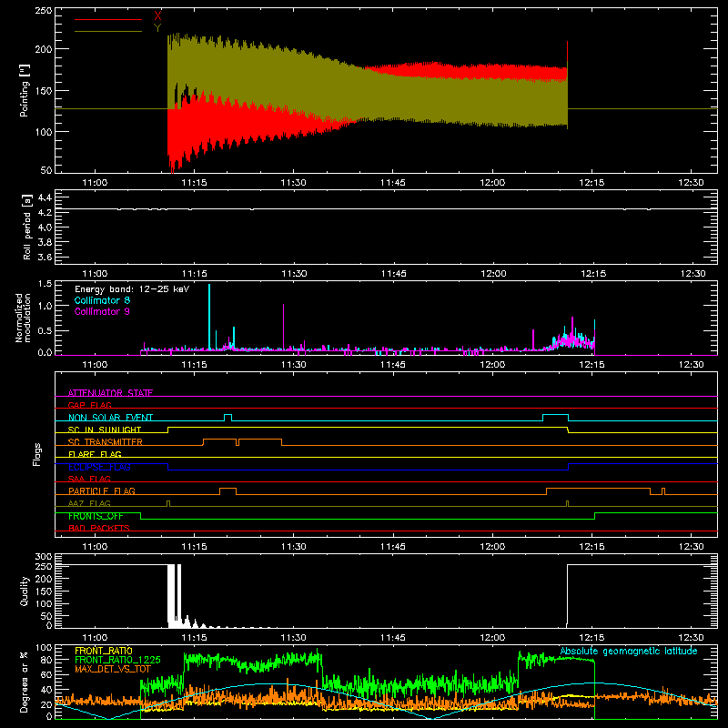Select the cyan 'Collimator 8' legend label

tap(102, 300)
